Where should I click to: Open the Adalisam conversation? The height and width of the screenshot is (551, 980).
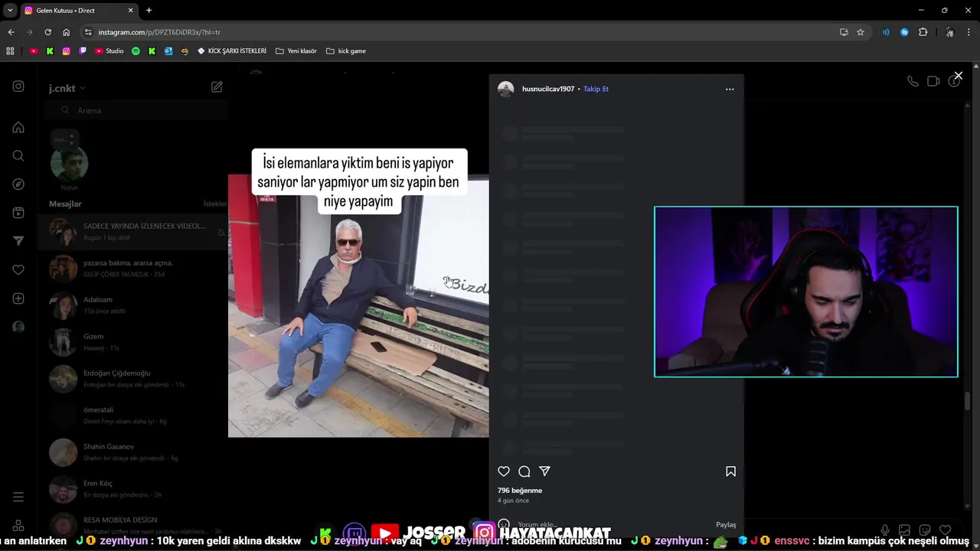coord(132,305)
